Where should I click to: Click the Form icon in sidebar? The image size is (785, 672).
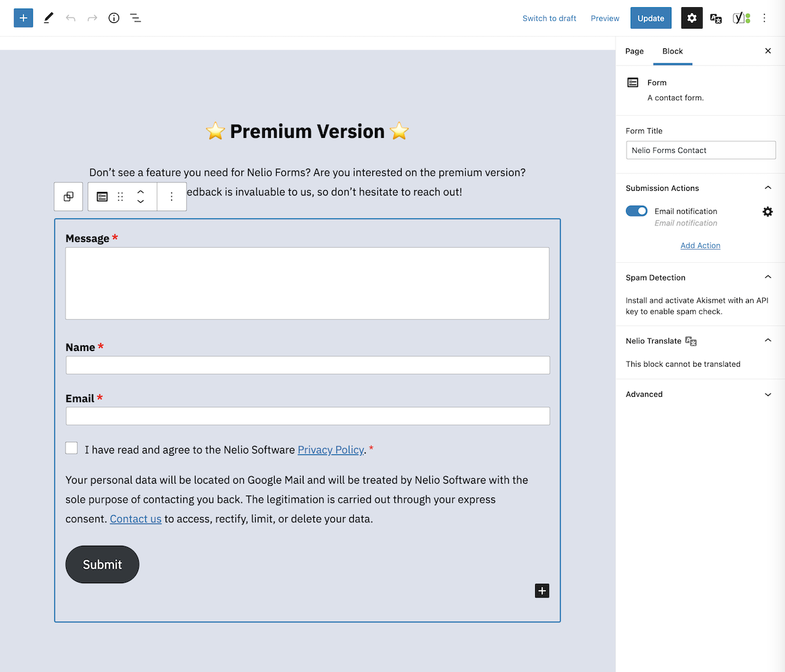click(633, 82)
